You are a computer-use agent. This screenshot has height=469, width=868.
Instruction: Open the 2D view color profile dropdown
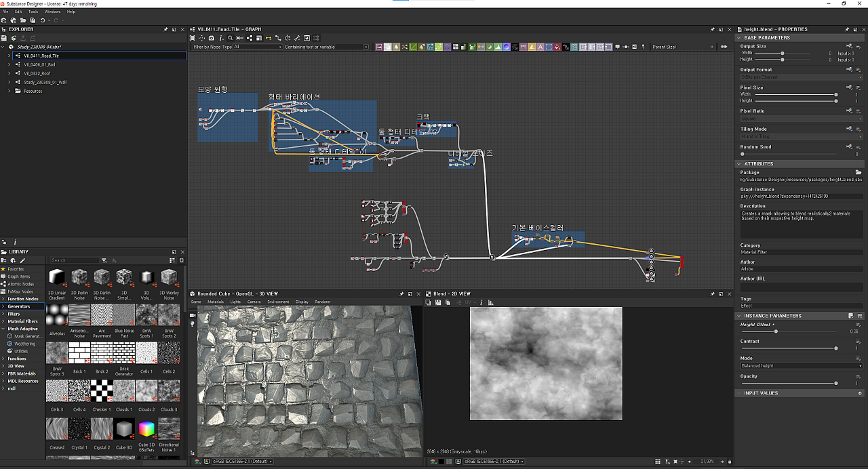494,462
